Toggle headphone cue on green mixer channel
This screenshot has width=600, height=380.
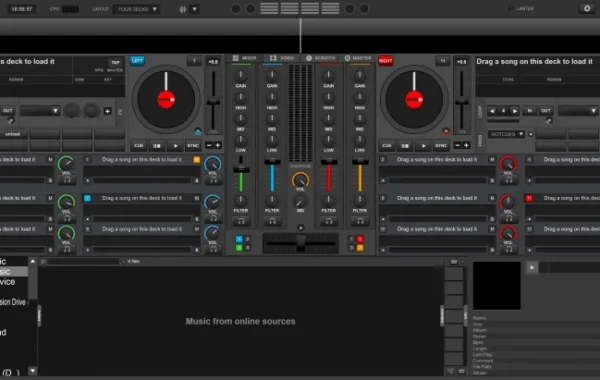241,221
